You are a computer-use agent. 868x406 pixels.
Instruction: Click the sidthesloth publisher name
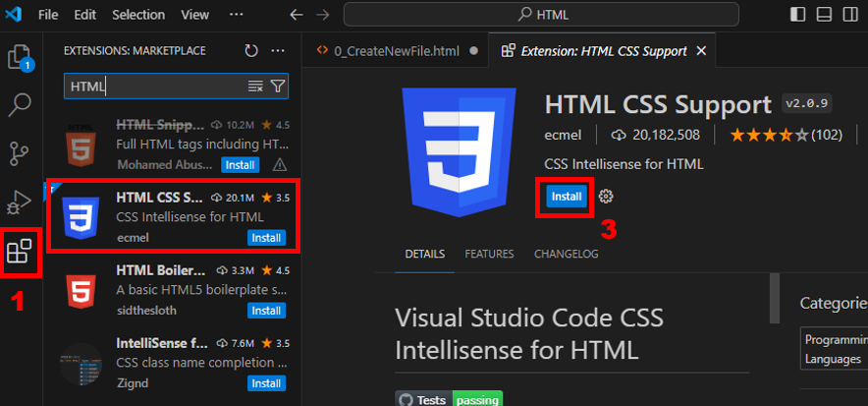coord(146,311)
